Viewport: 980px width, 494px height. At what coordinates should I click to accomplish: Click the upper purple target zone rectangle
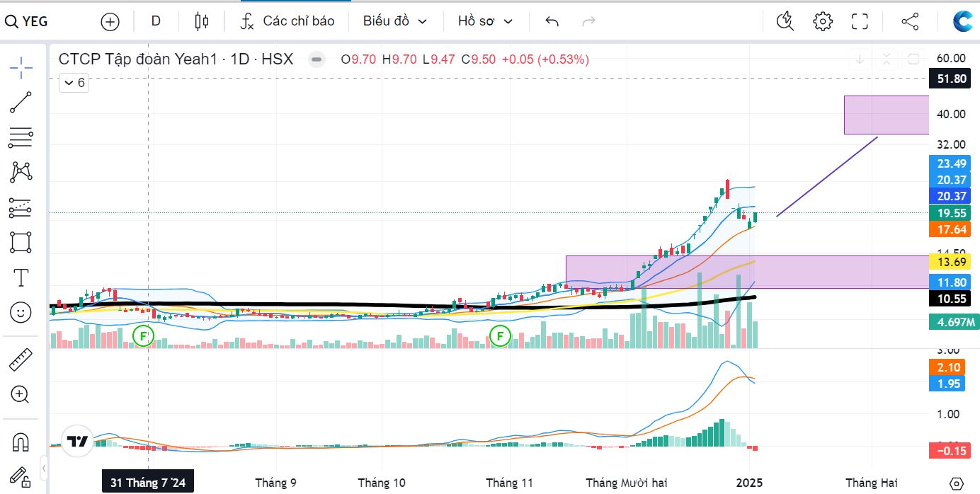click(x=886, y=115)
